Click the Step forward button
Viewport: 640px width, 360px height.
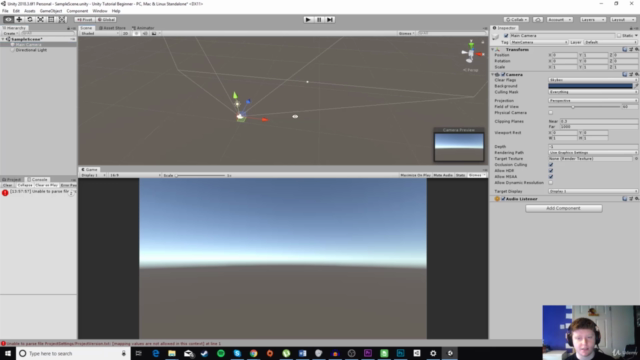pyautogui.click(x=330, y=20)
